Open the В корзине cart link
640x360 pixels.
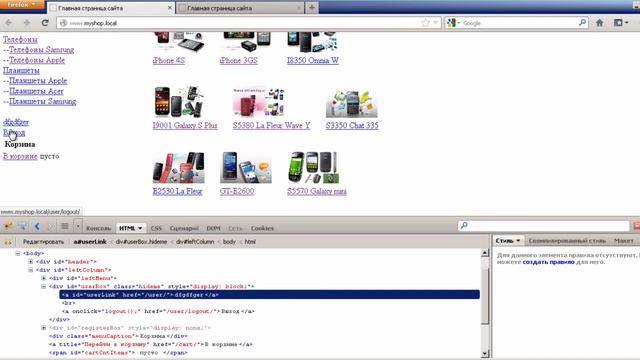click(20, 156)
